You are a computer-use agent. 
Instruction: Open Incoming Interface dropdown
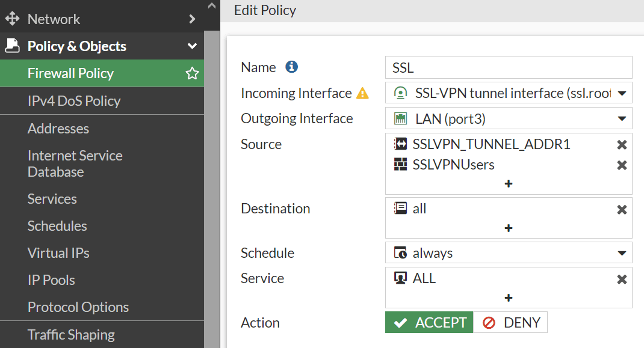coord(622,93)
